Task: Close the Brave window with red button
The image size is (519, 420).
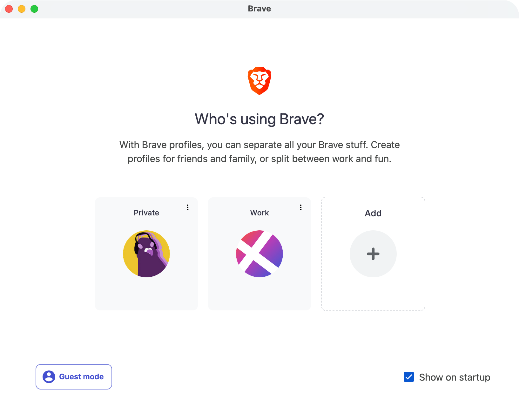Action: [x=9, y=9]
